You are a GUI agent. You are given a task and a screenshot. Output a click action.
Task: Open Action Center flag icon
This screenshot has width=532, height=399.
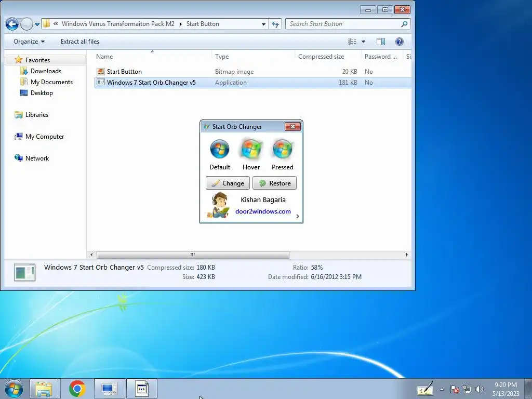[x=455, y=390]
